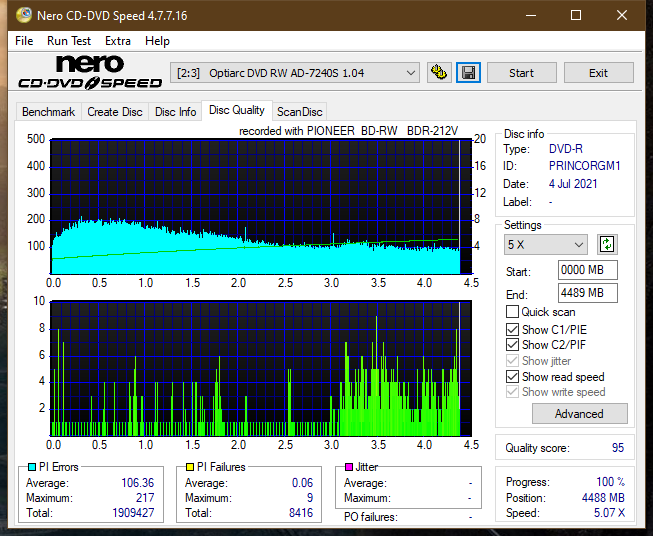Open the Extra menu

[118, 41]
